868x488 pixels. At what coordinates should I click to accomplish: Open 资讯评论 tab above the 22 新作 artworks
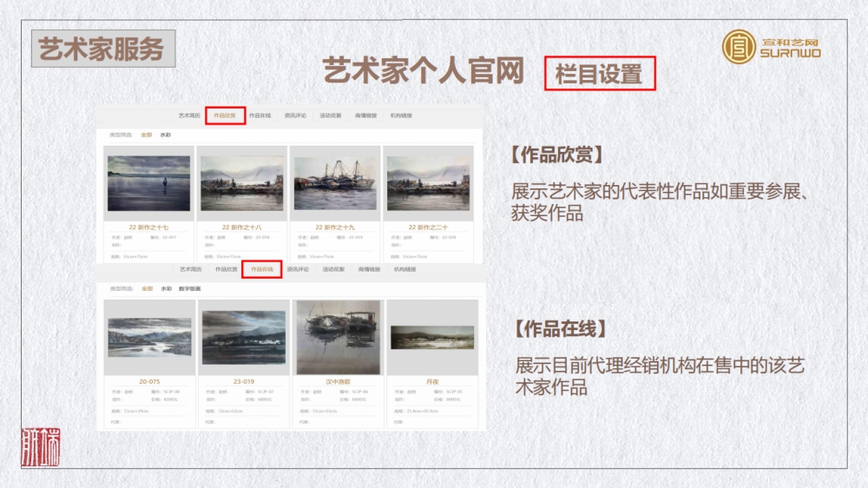click(x=295, y=115)
